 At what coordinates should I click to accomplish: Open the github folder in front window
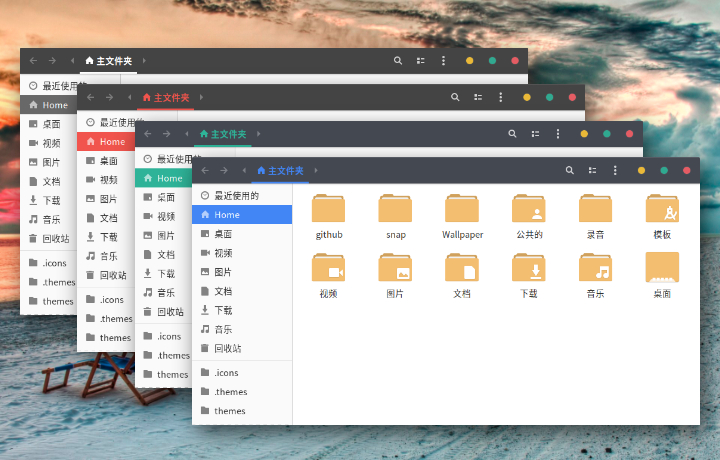328,208
